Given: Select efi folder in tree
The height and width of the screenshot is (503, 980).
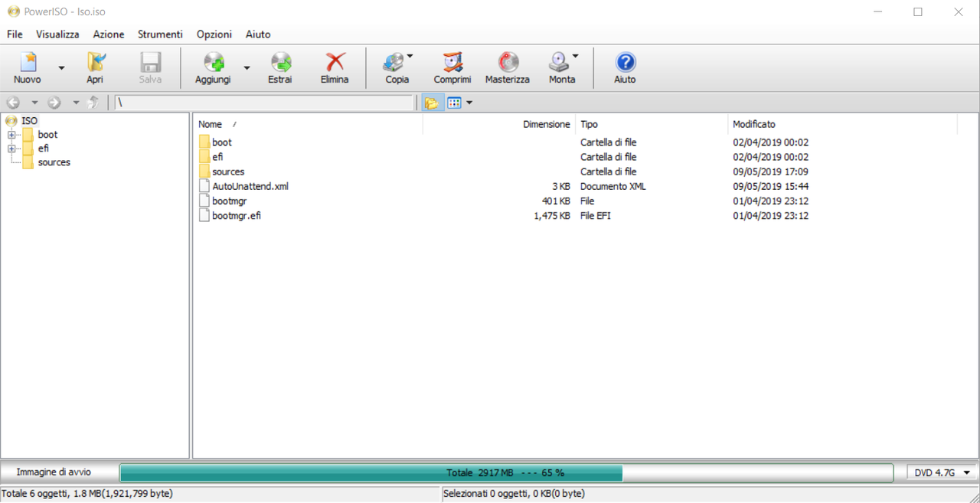Looking at the screenshot, I should pos(44,149).
